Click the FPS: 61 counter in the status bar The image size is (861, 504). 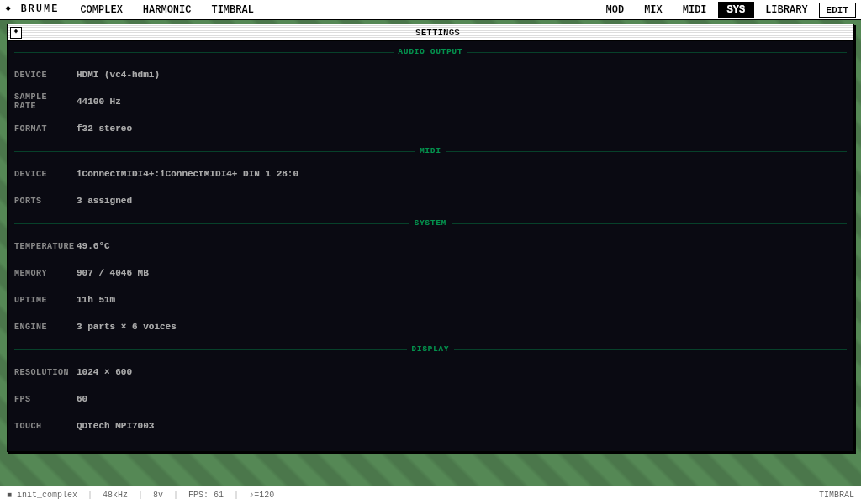coord(206,494)
